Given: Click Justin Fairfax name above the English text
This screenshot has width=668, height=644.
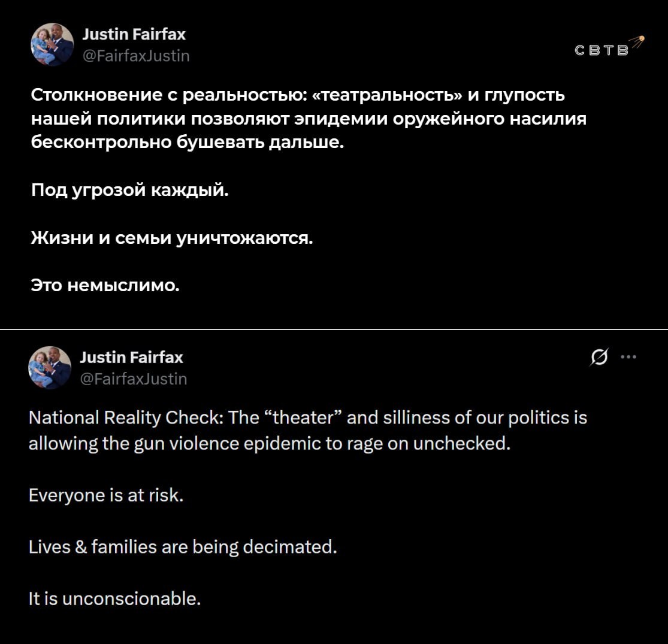Looking at the screenshot, I should click(x=131, y=358).
